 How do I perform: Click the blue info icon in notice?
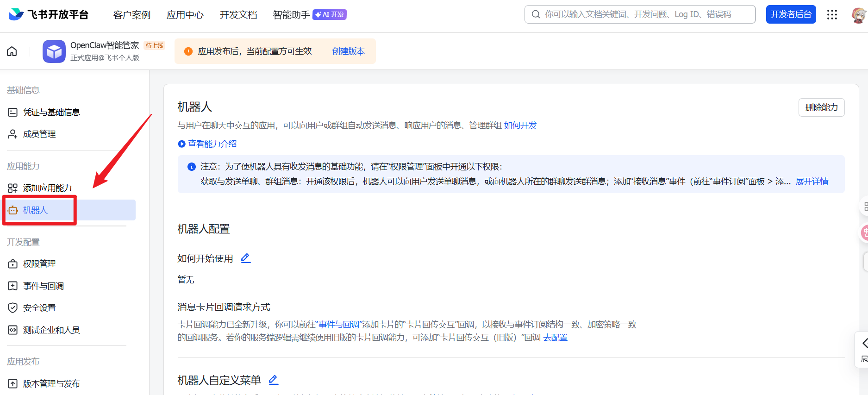click(191, 167)
